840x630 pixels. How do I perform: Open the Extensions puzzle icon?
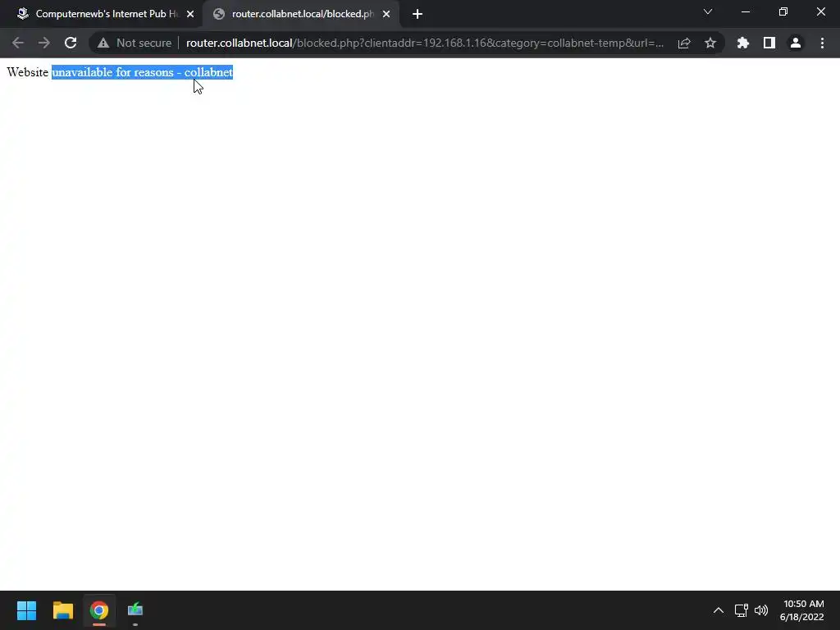click(x=743, y=43)
